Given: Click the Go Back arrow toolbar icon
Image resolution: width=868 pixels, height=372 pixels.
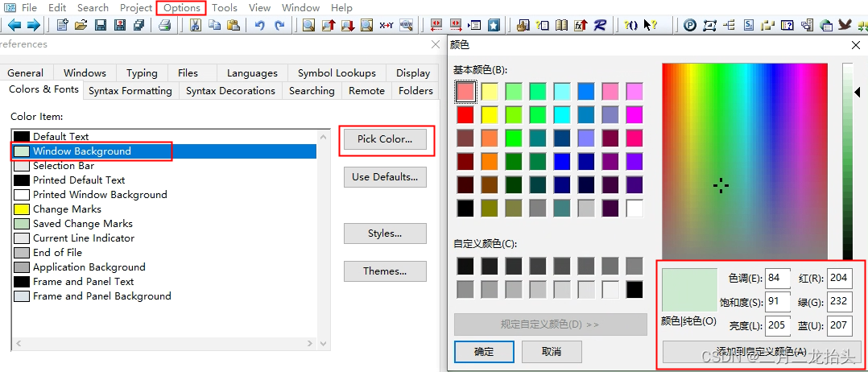Looking at the screenshot, I should click(14, 25).
